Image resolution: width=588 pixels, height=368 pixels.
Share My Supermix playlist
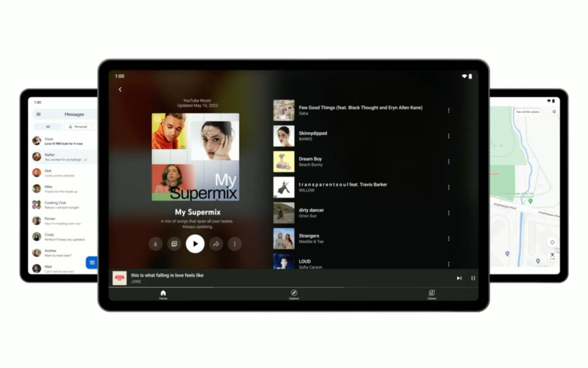pos(216,244)
